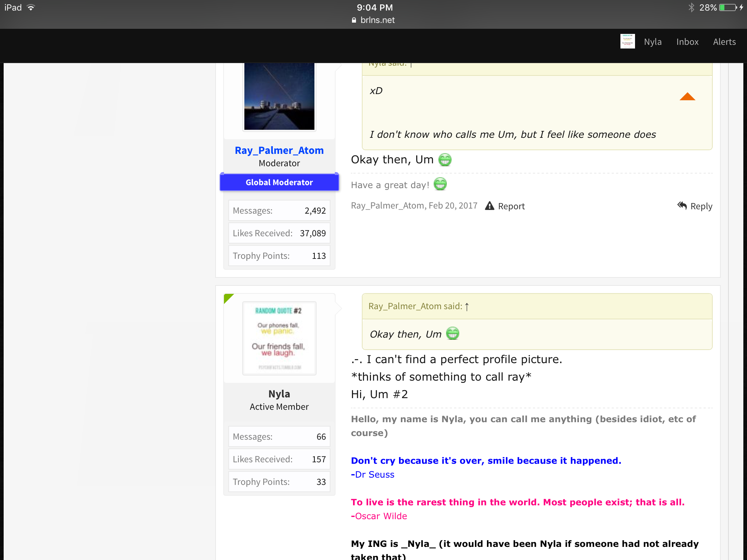Click the 'Hi, Um #2' line
This screenshot has height=560, width=747.
379,394
